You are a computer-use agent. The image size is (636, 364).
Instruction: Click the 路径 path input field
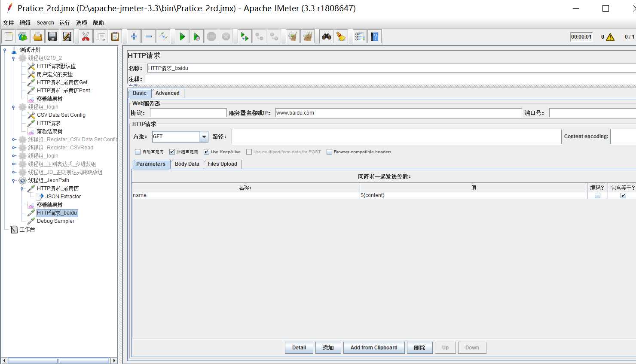pos(396,136)
